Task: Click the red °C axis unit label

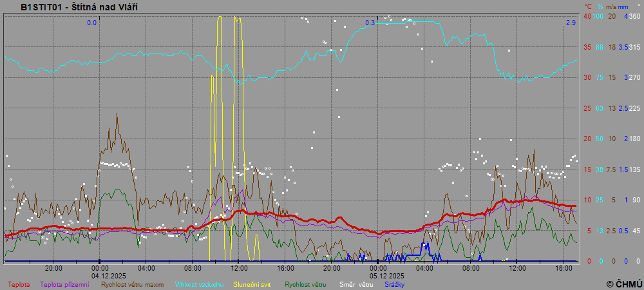Action: tap(587, 6)
